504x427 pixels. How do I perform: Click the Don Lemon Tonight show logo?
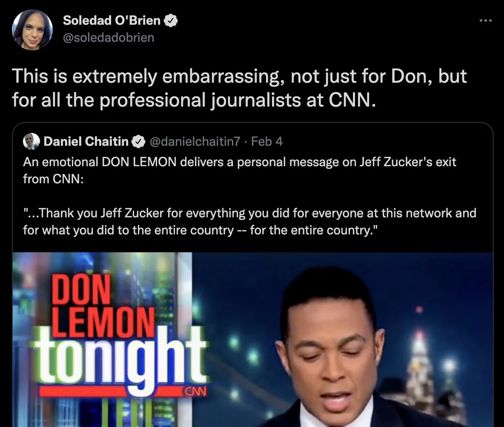pyautogui.click(x=120, y=335)
